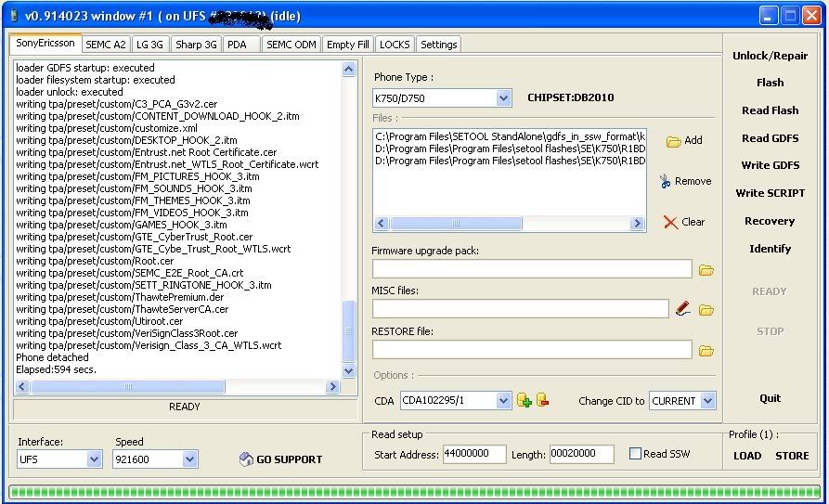
Task: Click the Flash button
Action: click(x=771, y=83)
